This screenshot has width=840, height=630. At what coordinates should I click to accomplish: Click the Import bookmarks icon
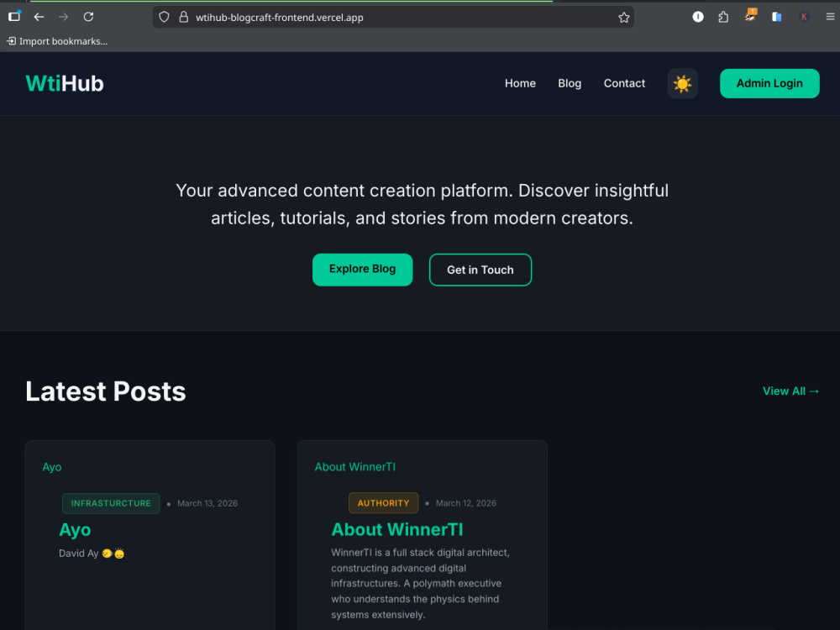pyautogui.click(x=11, y=41)
